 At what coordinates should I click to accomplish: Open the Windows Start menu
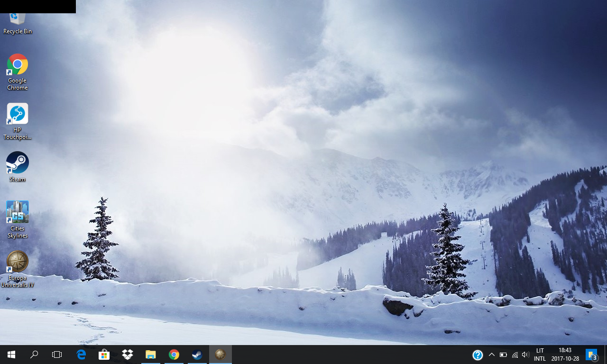click(x=11, y=355)
